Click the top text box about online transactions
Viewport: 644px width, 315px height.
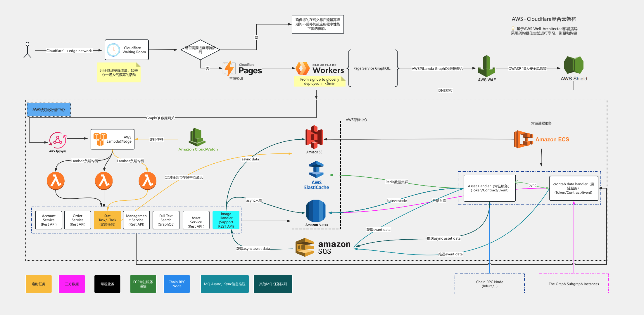point(318,24)
